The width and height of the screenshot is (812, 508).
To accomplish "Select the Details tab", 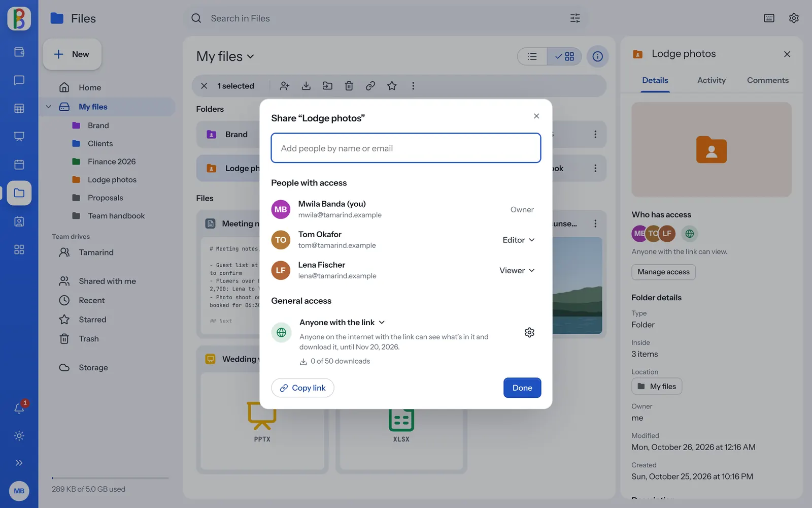I will (x=655, y=80).
